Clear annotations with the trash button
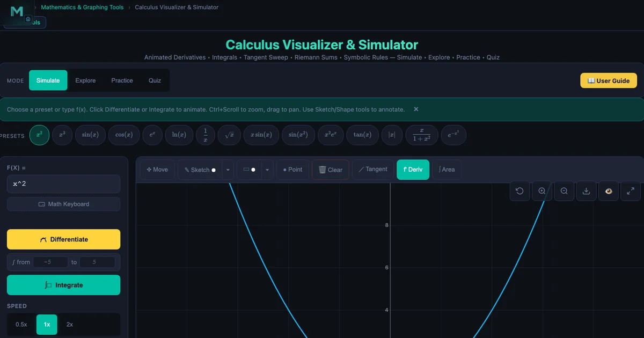 click(x=331, y=170)
